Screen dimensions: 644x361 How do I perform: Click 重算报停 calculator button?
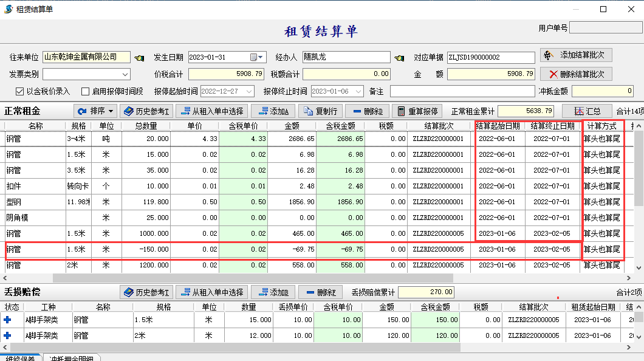(x=417, y=111)
